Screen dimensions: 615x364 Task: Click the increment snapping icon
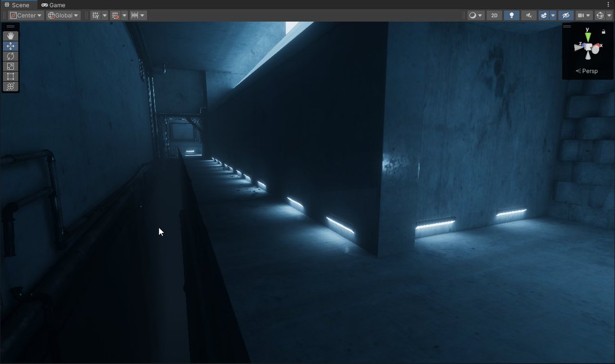(x=135, y=15)
